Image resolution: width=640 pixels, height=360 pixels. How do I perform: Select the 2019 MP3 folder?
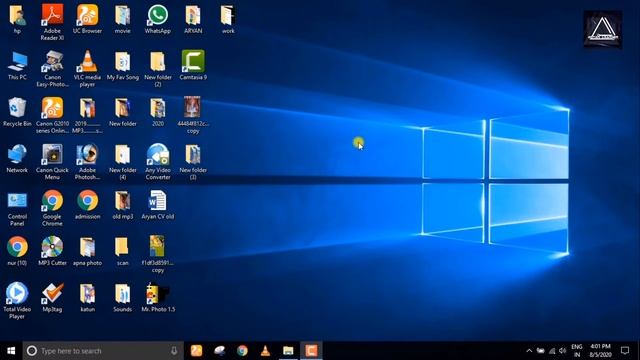(87, 115)
